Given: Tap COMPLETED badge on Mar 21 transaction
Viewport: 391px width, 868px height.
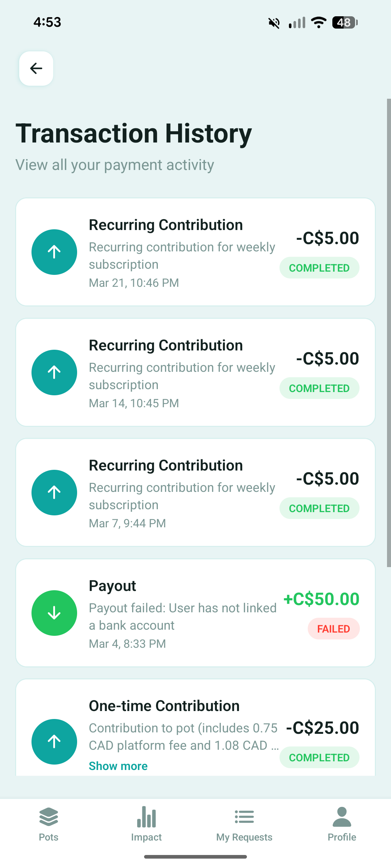Looking at the screenshot, I should pos(319,268).
